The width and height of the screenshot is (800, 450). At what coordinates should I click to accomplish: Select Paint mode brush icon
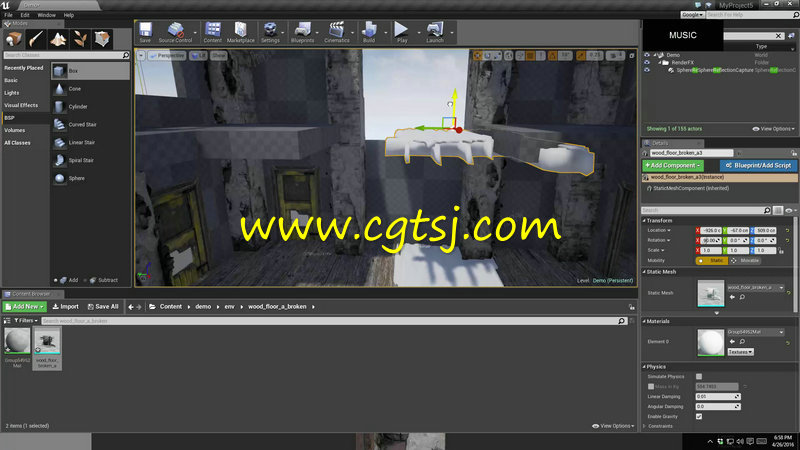point(36,39)
